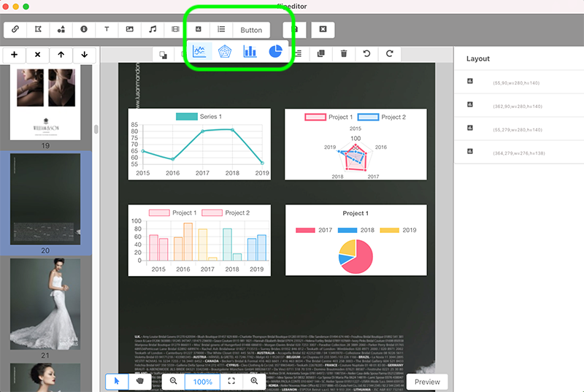Click the 100% zoom level field
The height and width of the screenshot is (392, 584).
click(203, 382)
